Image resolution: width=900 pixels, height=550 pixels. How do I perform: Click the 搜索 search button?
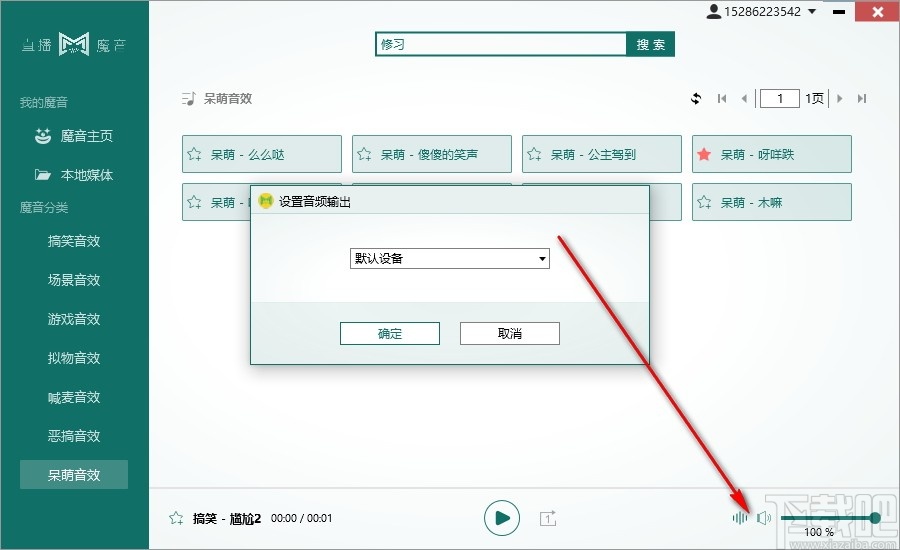650,44
